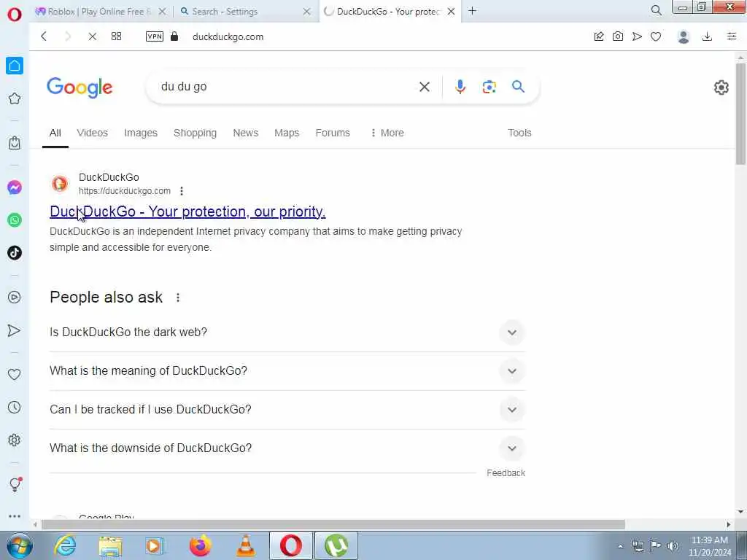Close the DuckDuckGo tab
The width and height of the screenshot is (747, 560).
point(451,12)
